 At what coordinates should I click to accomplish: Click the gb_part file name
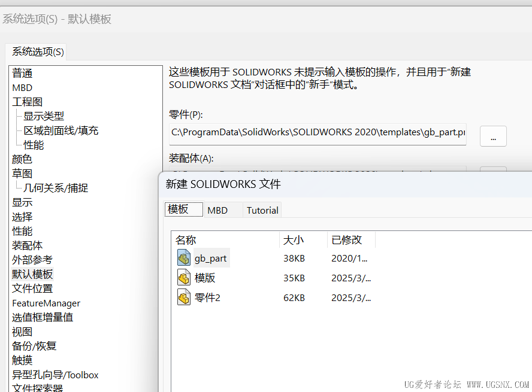(x=211, y=258)
